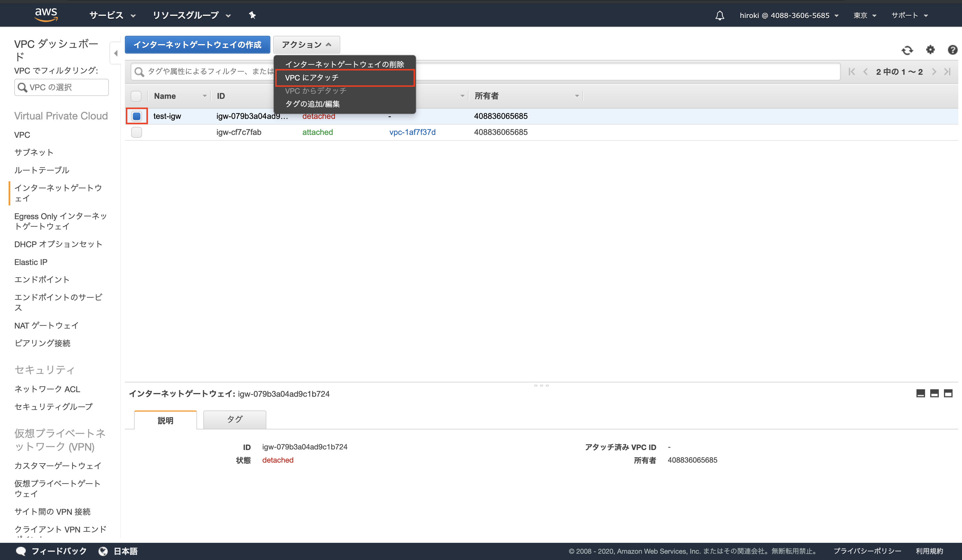Open the help icon in the toolbar
The width and height of the screenshot is (962, 560).
[x=953, y=50]
